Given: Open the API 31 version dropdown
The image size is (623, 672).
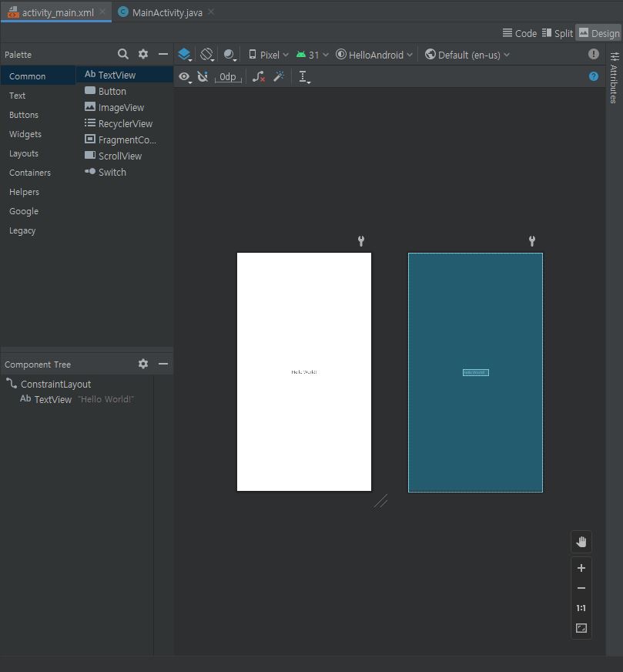Looking at the screenshot, I should pos(313,55).
